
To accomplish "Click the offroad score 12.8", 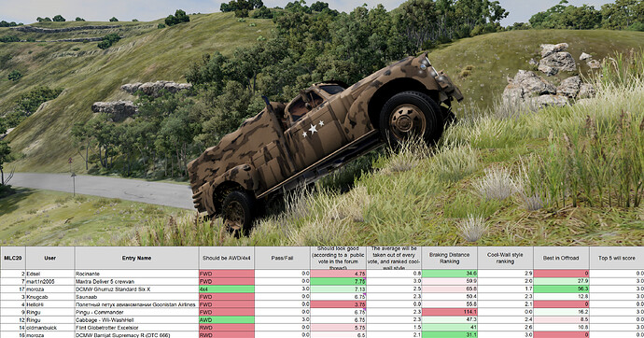I will (561, 297).
